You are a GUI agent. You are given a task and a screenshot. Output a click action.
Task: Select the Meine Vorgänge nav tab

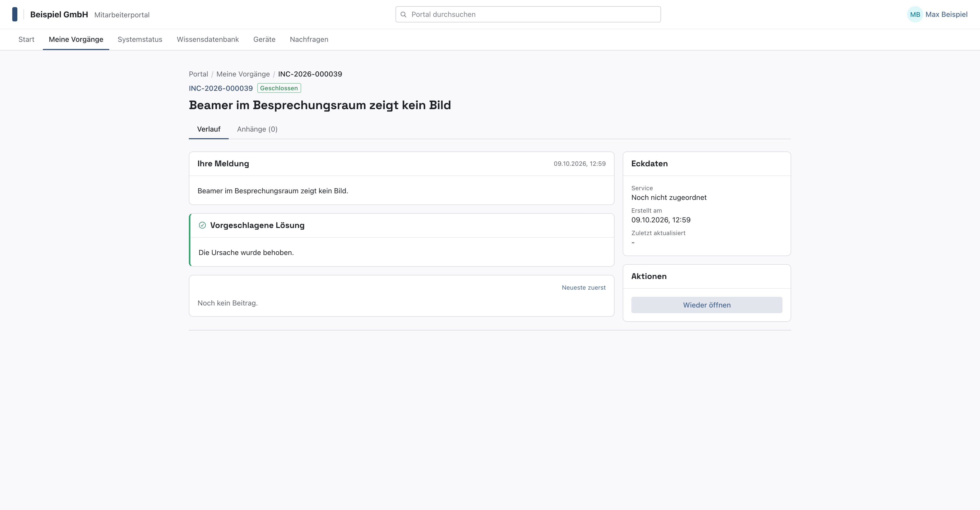[x=76, y=40]
